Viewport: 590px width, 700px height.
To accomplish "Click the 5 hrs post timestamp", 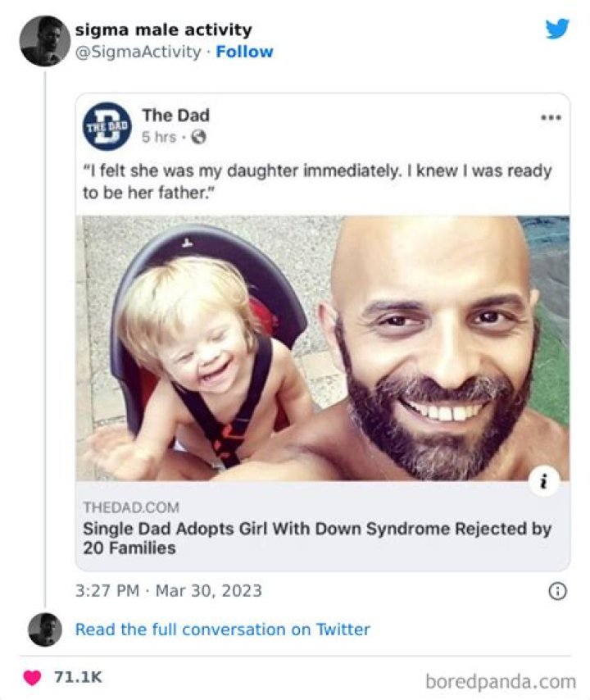I will coord(158,138).
